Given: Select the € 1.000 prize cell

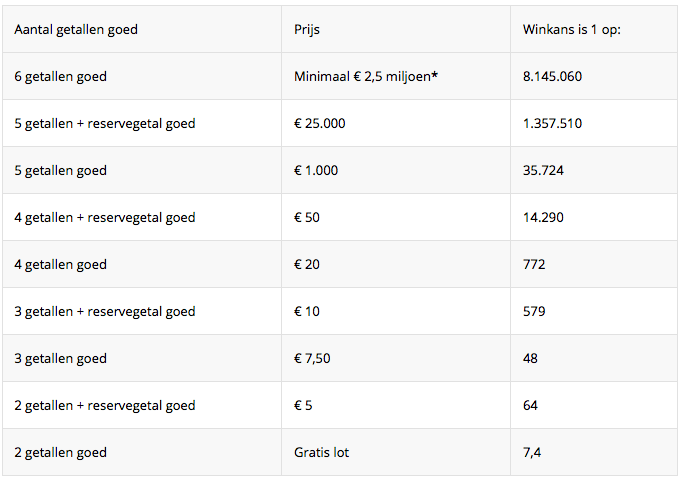Looking at the screenshot, I should tap(317, 170).
